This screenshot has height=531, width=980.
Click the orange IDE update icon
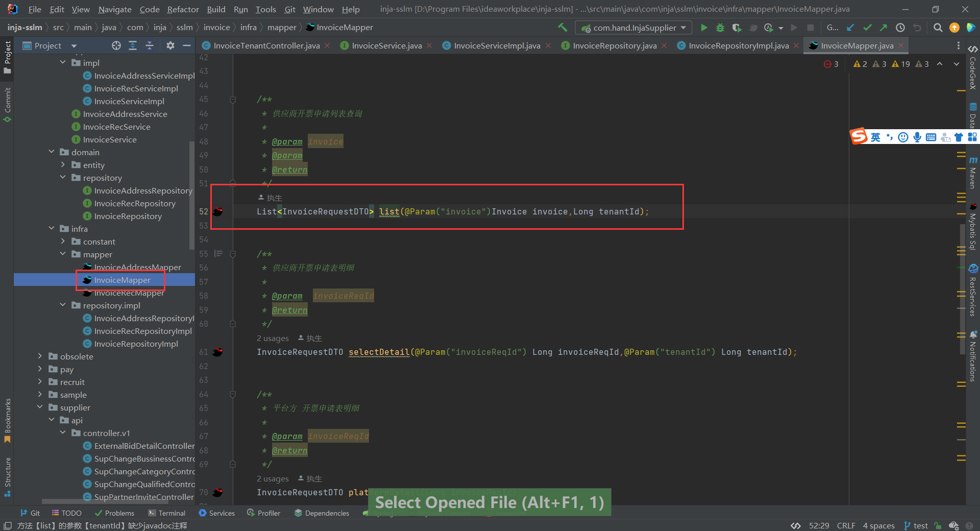pos(954,28)
